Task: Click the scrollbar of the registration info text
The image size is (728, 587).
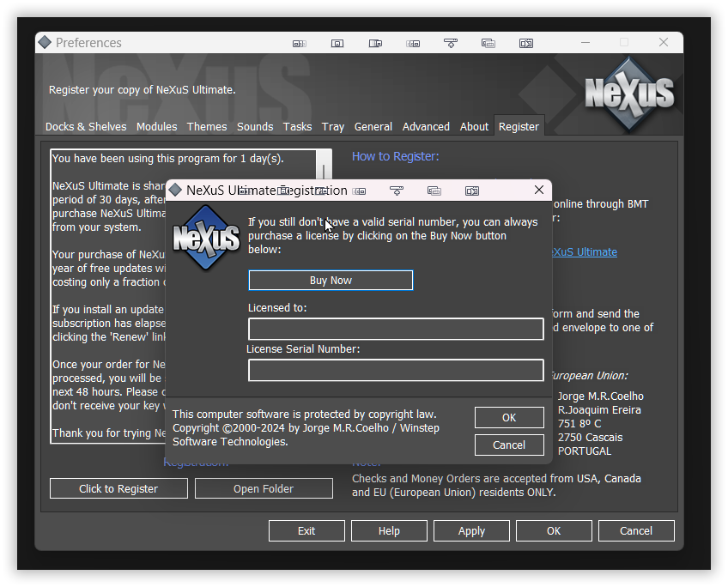Action: (x=325, y=165)
